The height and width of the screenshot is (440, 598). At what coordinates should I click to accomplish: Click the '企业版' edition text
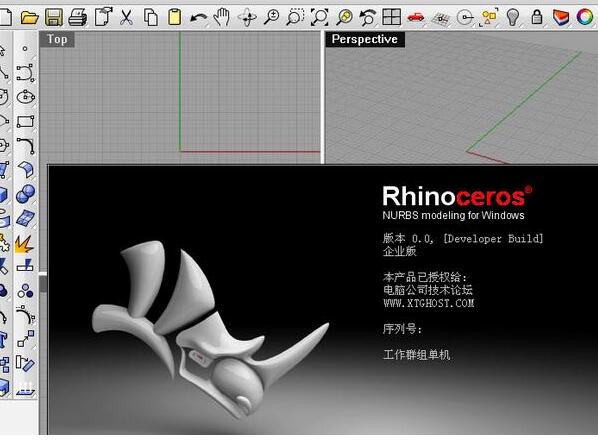coord(399,251)
